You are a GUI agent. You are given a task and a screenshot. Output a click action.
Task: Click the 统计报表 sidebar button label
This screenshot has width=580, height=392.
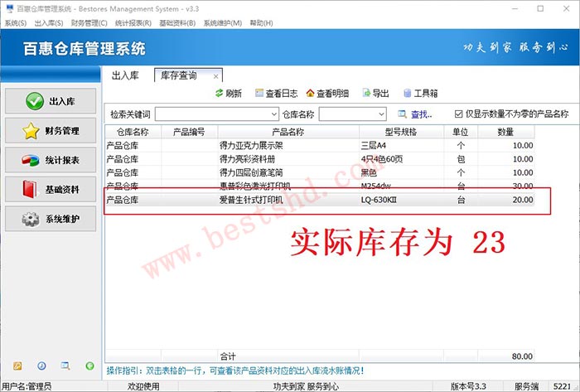tap(62, 160)
